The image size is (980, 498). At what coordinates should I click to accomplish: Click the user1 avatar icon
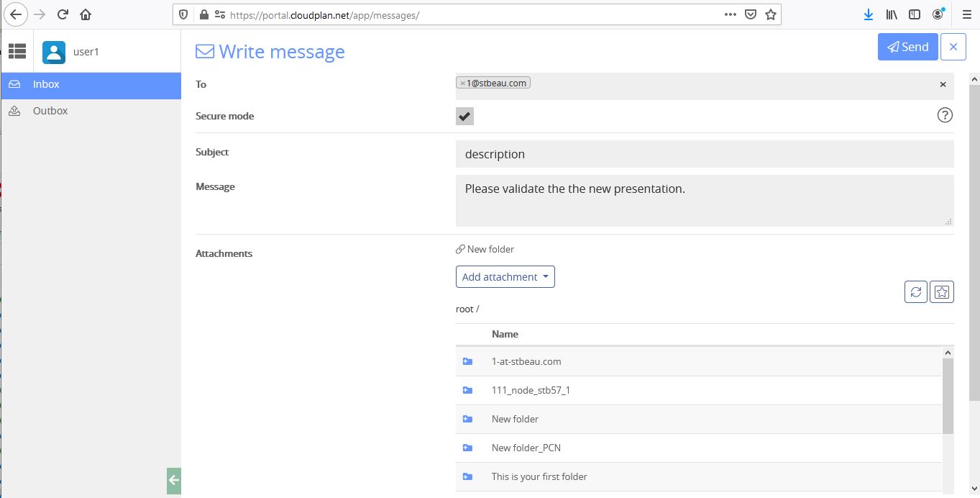(53, 50)
